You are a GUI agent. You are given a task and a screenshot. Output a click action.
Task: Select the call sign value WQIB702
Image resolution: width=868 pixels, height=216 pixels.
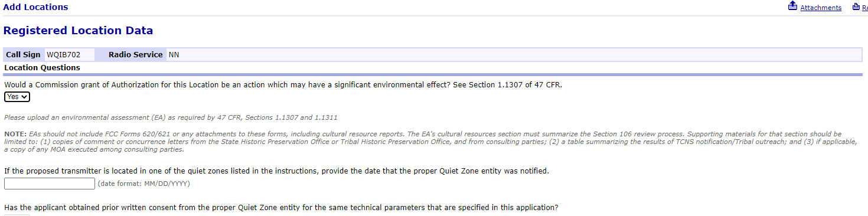click(x=63, y=55)
